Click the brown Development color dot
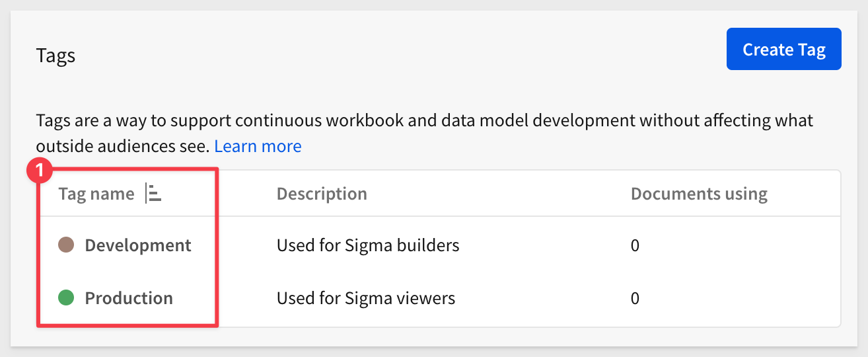The height and width of the screenshot is (357, 868). pyautogui.click(x=66, y=245)
